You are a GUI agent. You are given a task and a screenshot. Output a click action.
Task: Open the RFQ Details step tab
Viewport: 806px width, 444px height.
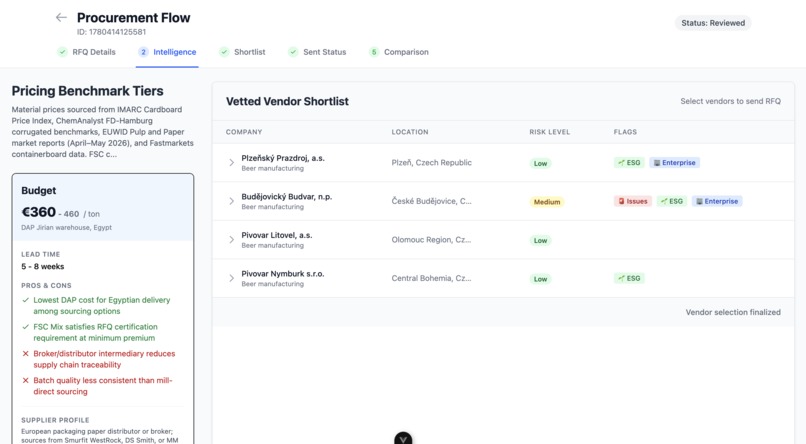[87, 52]
